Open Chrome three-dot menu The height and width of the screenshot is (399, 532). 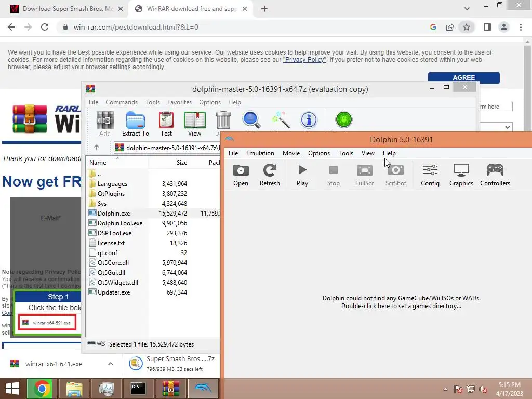click(521, 27)
